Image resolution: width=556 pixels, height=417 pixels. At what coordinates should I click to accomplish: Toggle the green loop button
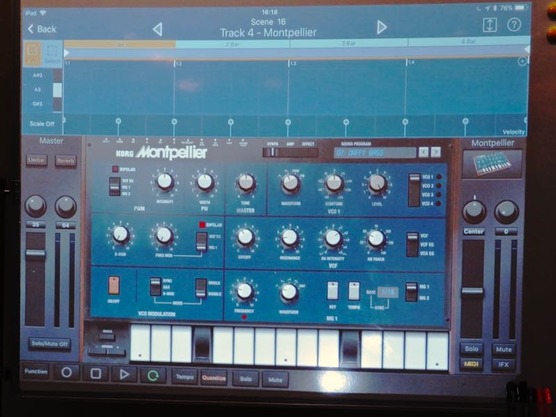(x=153, y=376)
